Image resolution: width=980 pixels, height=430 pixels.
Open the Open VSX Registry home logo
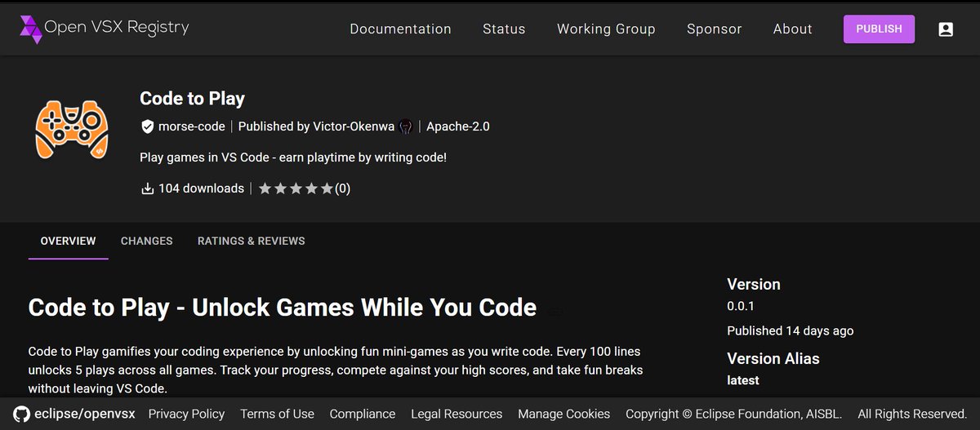tap(104, 29)
